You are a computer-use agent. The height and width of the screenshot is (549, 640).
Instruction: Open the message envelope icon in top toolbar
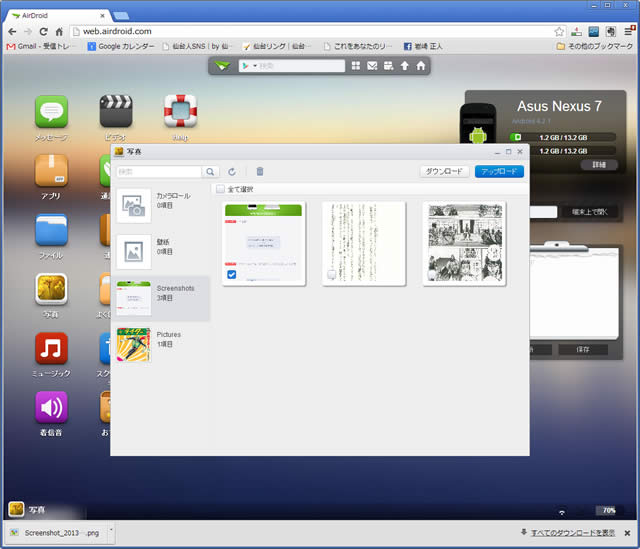pyautogui.click(x=372, y=66)
